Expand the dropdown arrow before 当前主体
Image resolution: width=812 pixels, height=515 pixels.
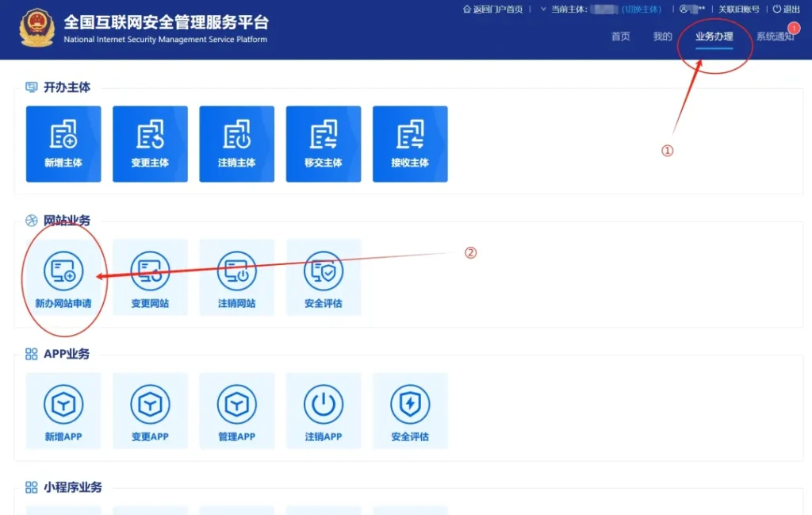[543, 9]
